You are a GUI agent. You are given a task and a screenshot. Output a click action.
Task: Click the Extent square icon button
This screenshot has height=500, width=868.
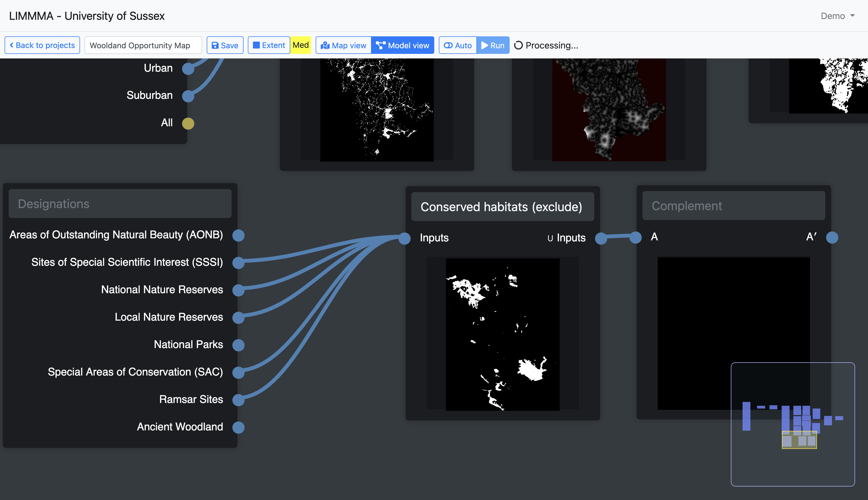click(269, 45)
